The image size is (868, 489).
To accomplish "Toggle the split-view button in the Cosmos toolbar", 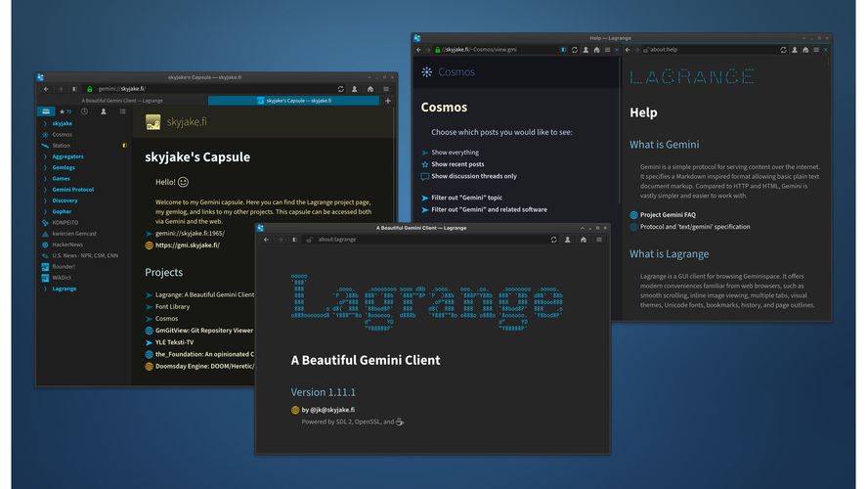I will pos(564,49).
